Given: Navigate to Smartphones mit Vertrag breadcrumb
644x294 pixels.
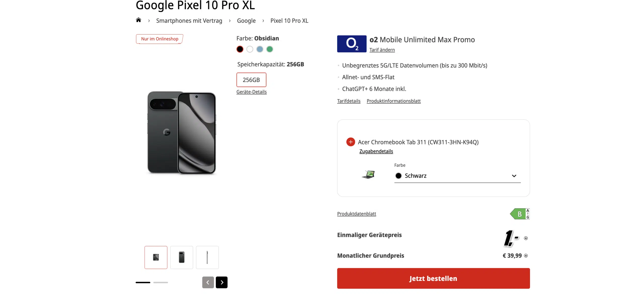Looking at the screenshot, I should tap(189, 21).
